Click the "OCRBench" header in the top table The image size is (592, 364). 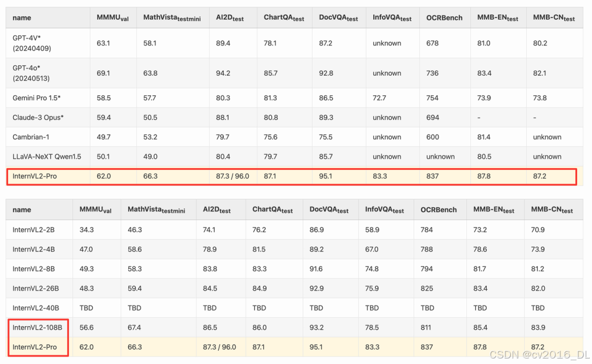pos(445,18)
